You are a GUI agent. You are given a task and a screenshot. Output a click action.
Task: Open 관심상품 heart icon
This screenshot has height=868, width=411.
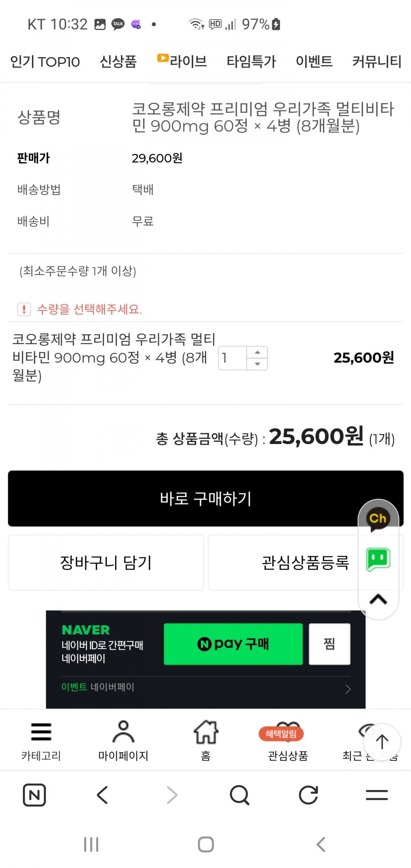[288, 733]
